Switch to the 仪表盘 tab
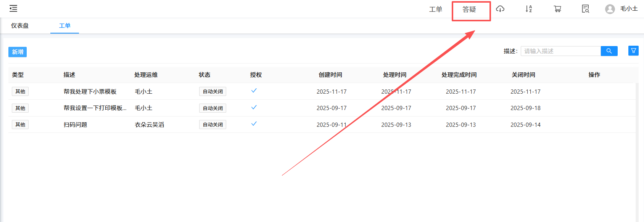Screen dimensions: 644x222 click(x=20, y=26)
